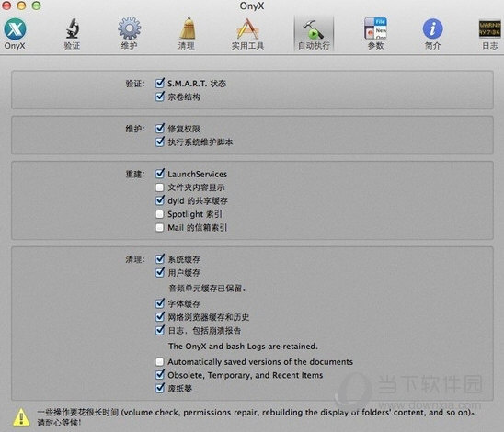The height and width of the screenshot is (432, 504).
Task: Open the 维护 gear icon
Action: click(x=129, y=34)
